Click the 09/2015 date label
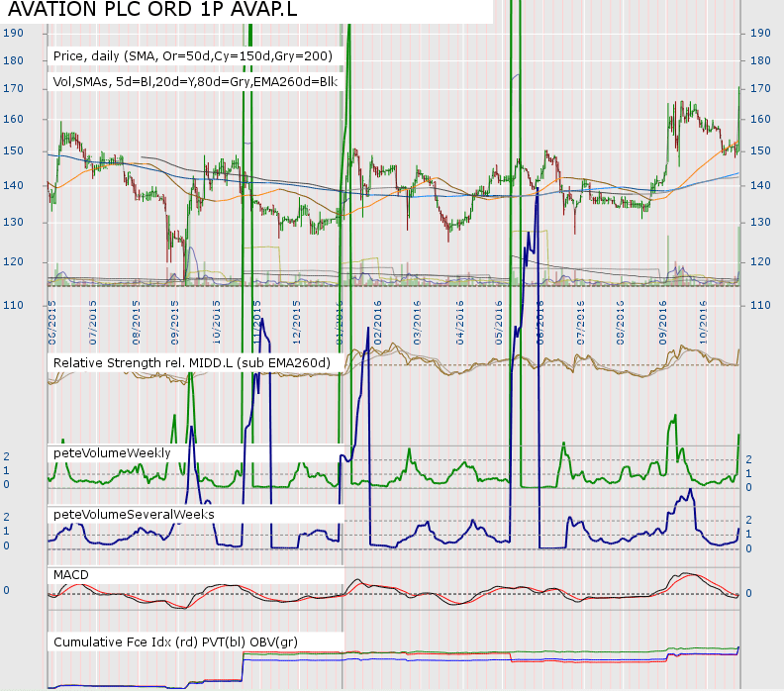 coord(174,323)
